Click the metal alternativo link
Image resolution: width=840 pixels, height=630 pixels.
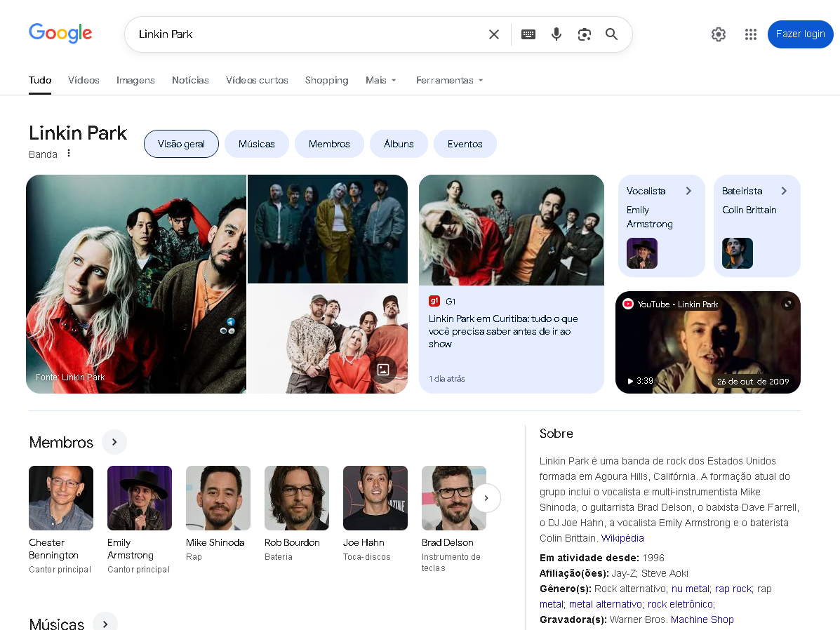pos(606,604)
